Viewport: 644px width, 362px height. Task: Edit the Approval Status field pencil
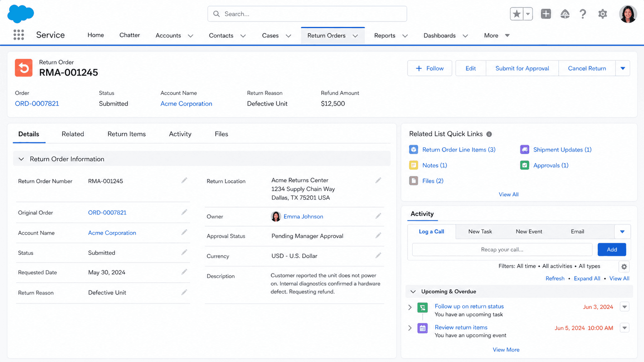coord(379,235)
